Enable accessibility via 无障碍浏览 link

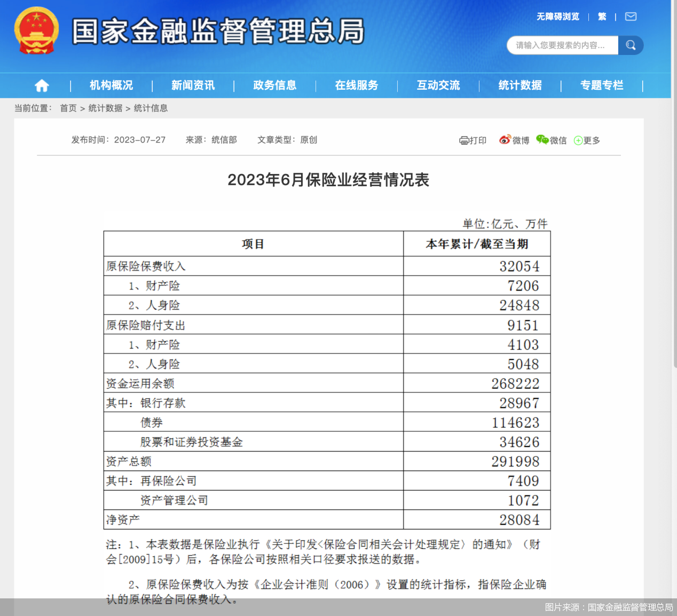pyautogui.click(x=557, y=17)
